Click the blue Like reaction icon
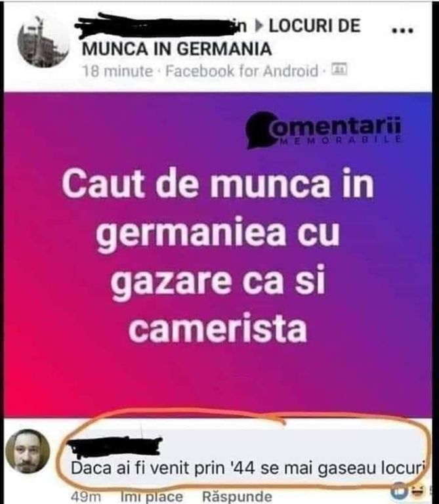 coord(400,491)
